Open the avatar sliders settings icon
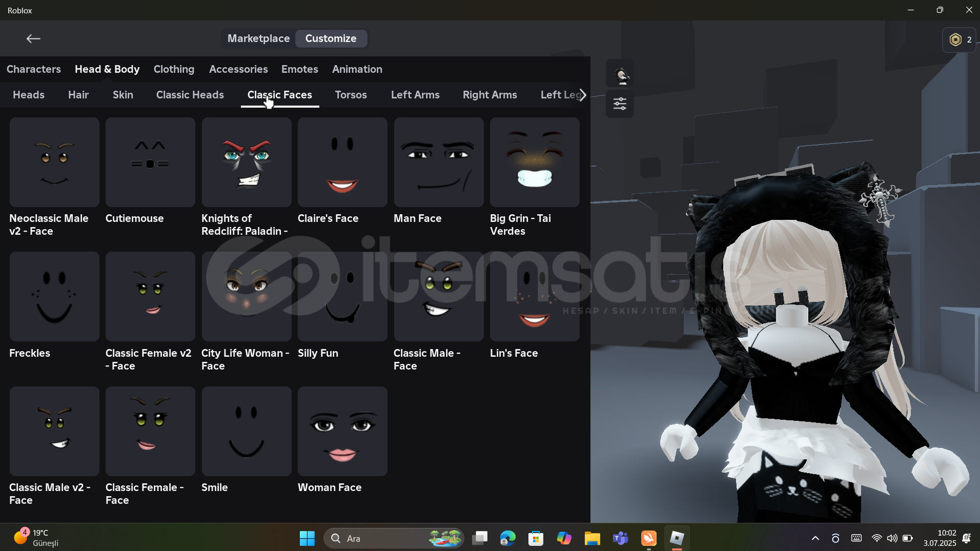The image size is (980, 551). coord(620,104)
